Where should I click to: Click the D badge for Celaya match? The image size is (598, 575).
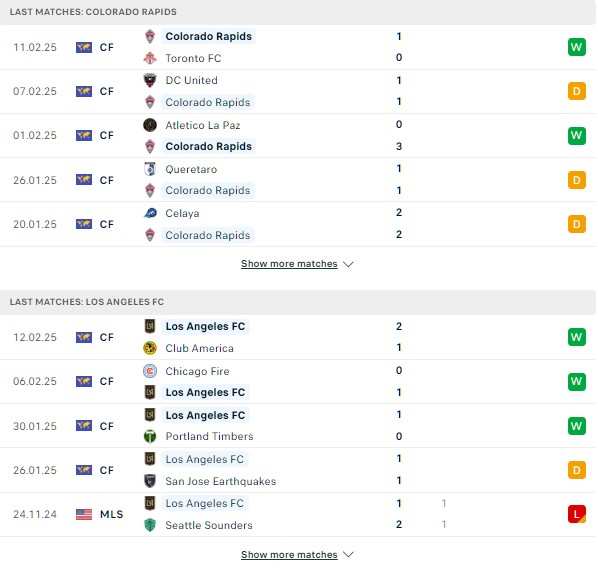(x=577, y=224)
